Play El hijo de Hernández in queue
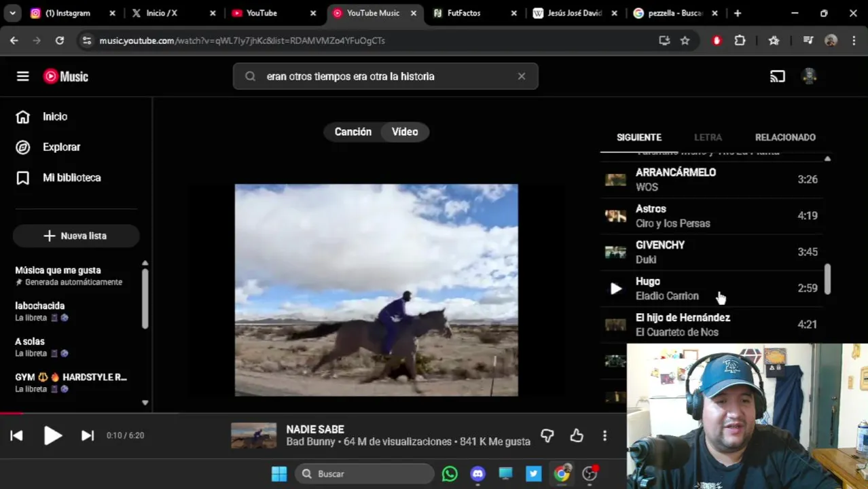Viewport: 868px width, 489px height. 710,325
